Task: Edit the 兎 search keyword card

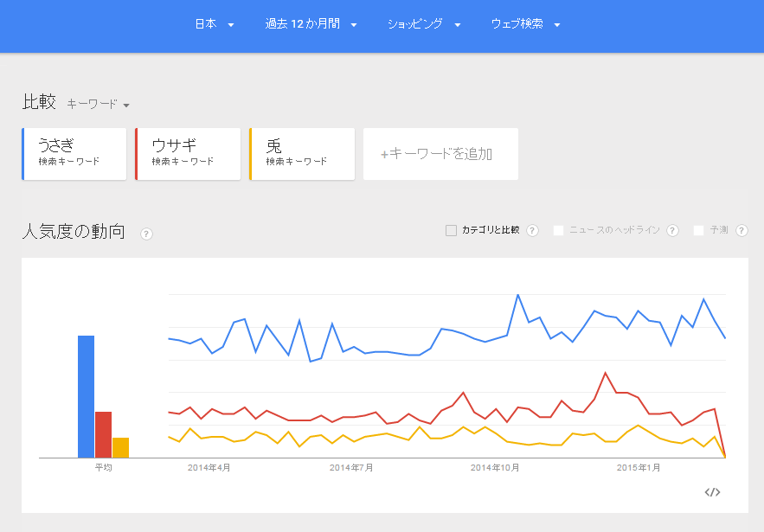Action: point(302,154)
